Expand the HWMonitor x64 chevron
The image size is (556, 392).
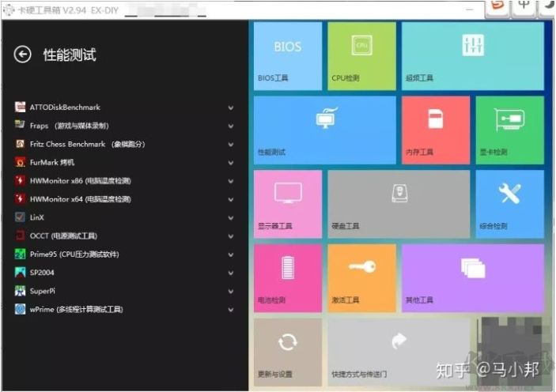point(231,200)
